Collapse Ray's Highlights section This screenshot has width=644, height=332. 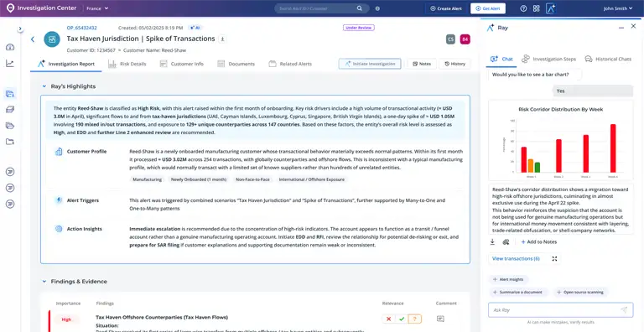click(x=44, y=86)
